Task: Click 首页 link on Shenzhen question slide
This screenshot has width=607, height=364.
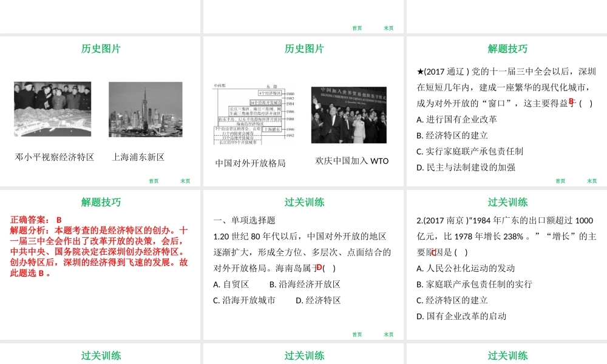Action: tap(560, 181)
